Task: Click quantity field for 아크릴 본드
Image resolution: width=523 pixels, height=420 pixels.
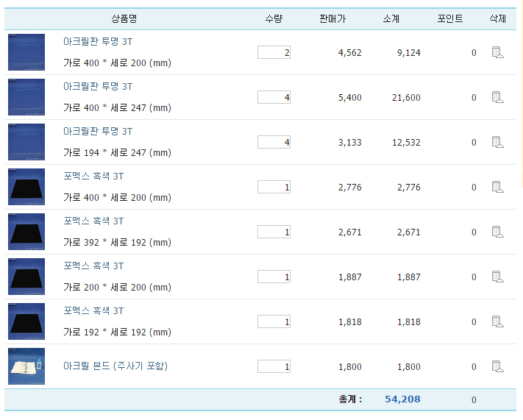Action: pos(274,366)
